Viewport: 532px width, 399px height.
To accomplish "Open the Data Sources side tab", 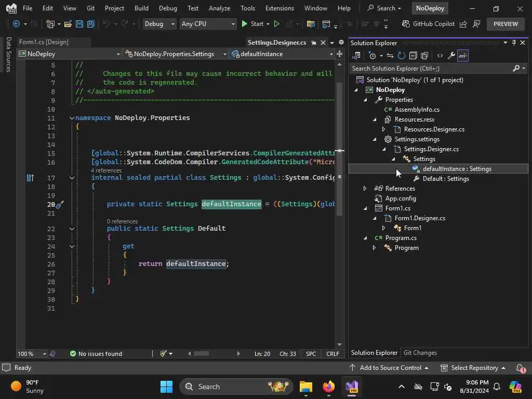I will pyautogui.click(x=9, y=55).
